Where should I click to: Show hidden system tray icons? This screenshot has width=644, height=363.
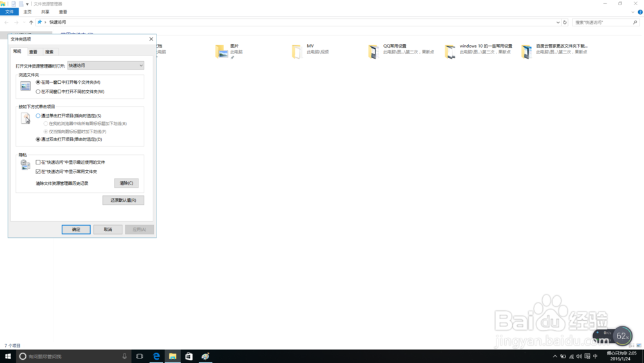tap(555, 357)
